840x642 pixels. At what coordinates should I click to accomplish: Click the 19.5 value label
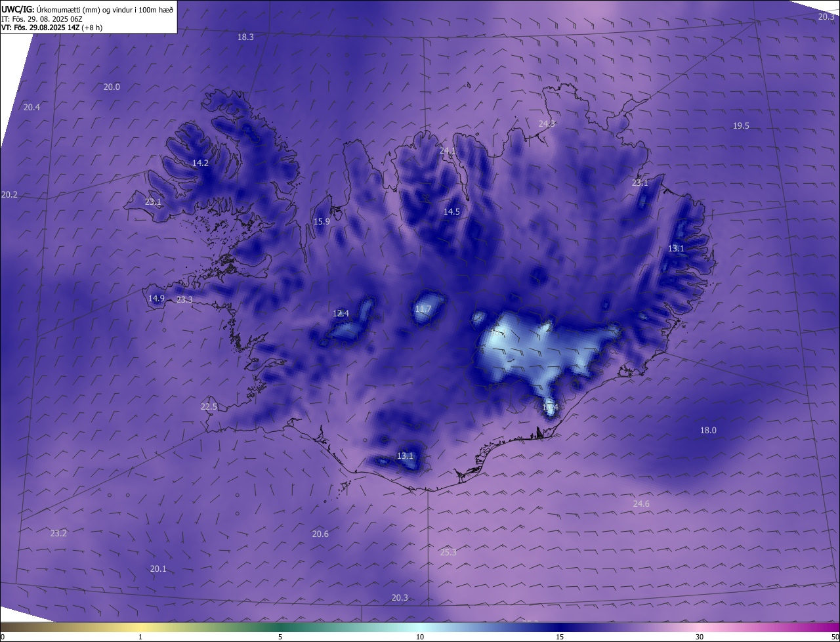click(741, 126)
